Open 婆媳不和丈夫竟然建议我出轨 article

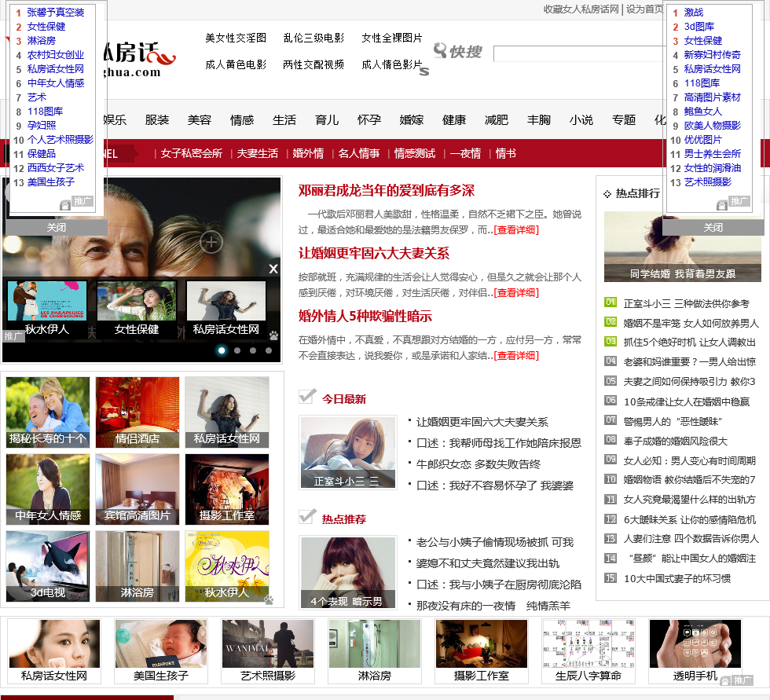pyautogui.click(x=488, y=563)
